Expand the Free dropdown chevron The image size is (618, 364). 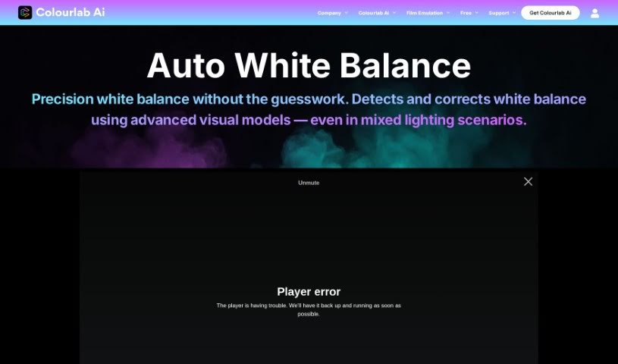(x=476, y=13)
